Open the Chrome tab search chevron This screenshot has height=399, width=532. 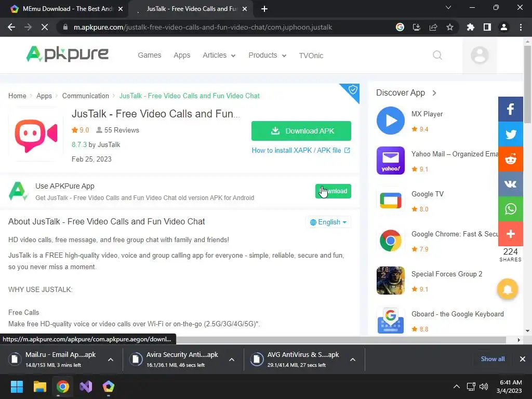coord(448,7)
